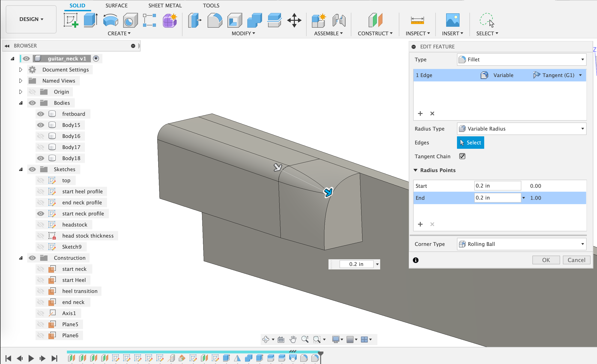The image size is (597, 364).
Task: Switch to the SURFACE tab
Action: click(116, 5)
